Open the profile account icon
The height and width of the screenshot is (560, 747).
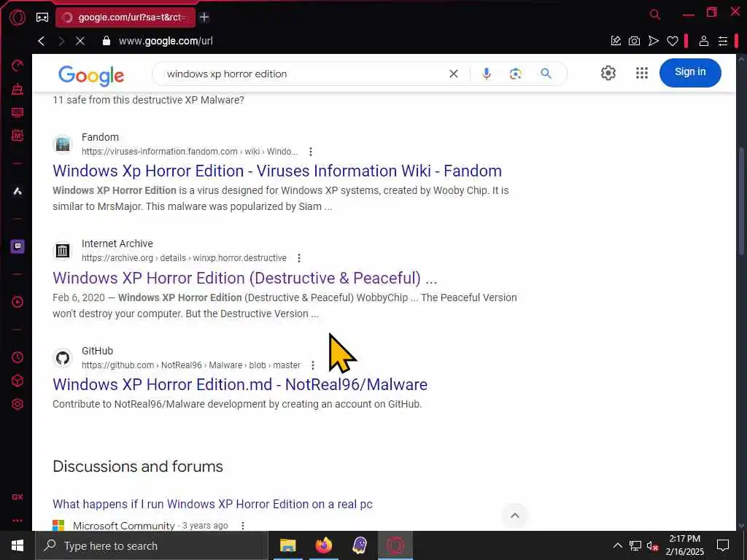704,41
